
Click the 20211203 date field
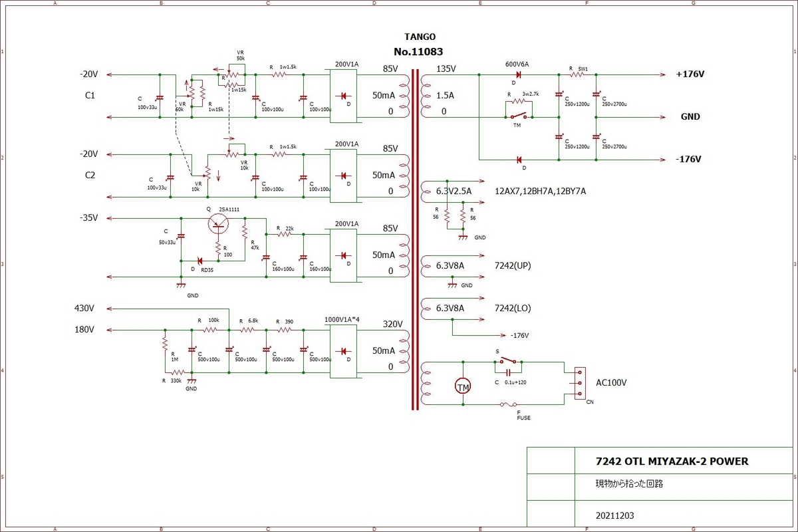[616, 515]
